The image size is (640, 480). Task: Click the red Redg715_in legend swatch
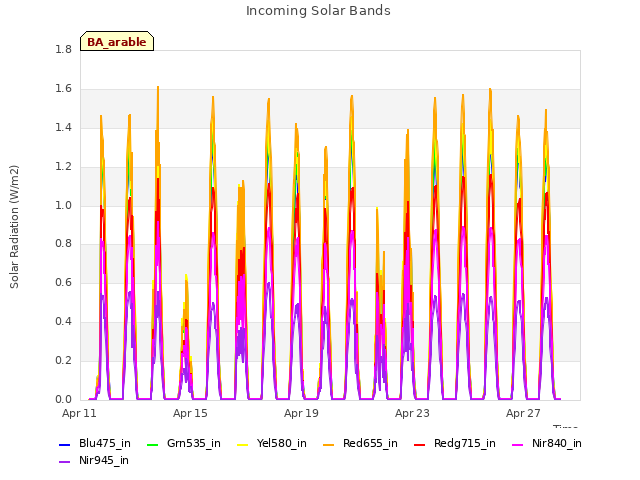point(420,444)
